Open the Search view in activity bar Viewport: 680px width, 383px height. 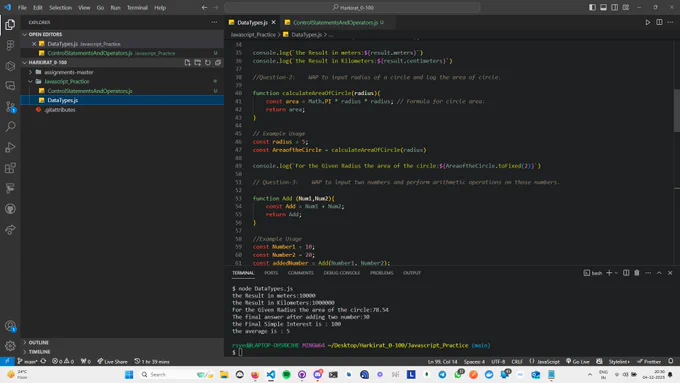click(10, 126)
